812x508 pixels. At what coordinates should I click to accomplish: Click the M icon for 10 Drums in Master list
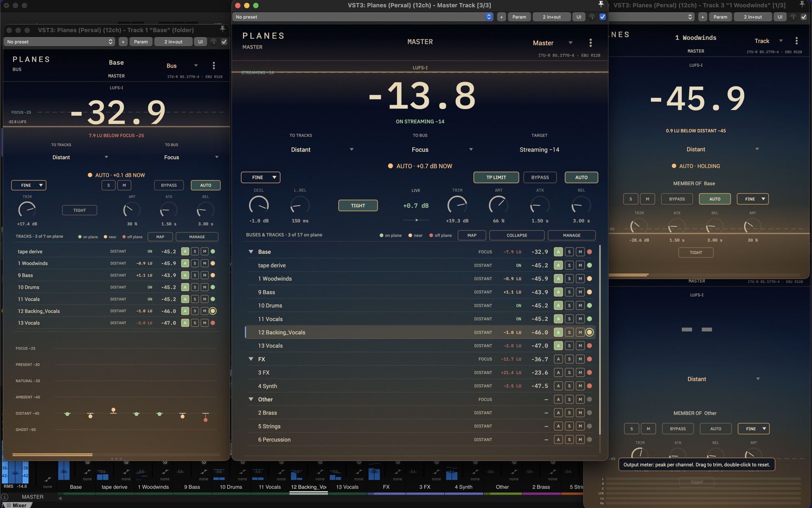point(580,306)
